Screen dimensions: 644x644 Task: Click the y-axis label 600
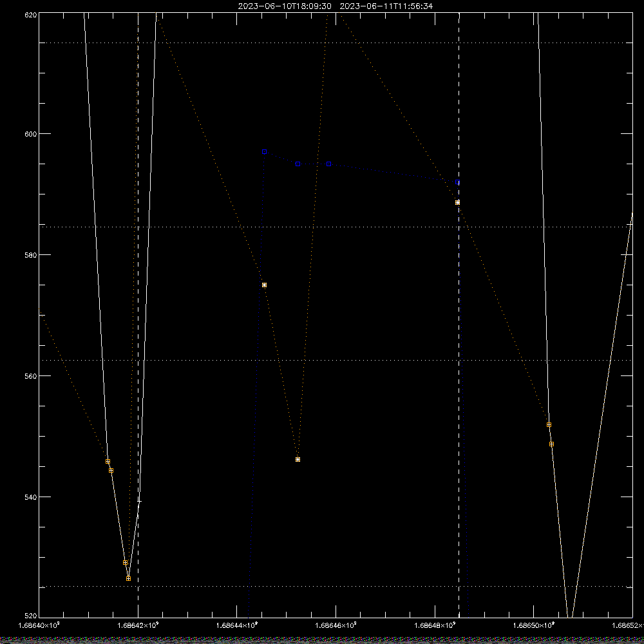click(x=31, y=134)
